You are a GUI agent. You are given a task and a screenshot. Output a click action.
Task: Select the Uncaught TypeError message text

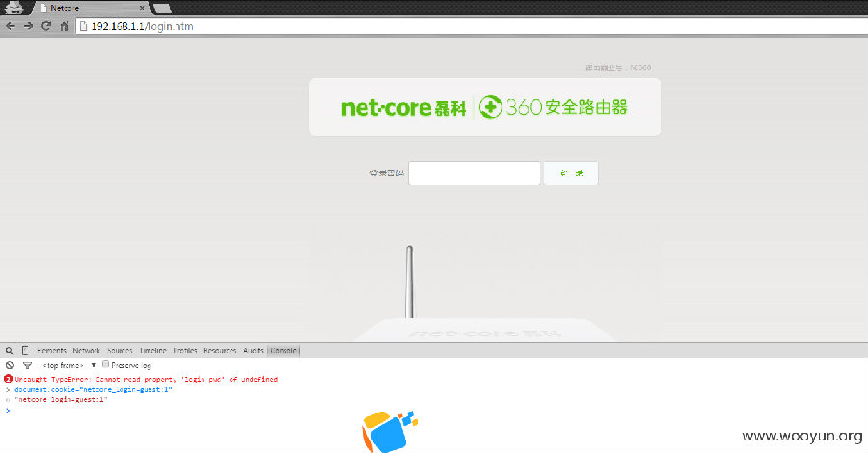147,380
